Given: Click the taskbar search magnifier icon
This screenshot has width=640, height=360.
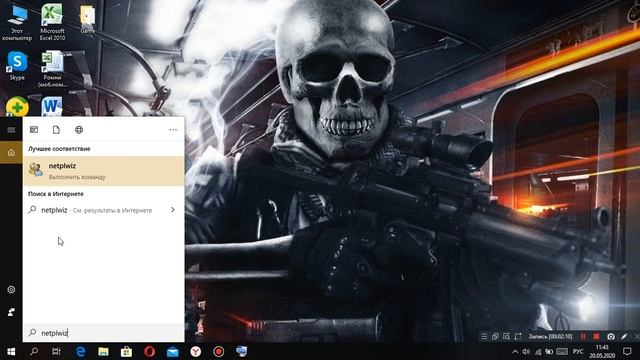Looking at the screenshot, I should pyautogui.click(x=34, y=351).
